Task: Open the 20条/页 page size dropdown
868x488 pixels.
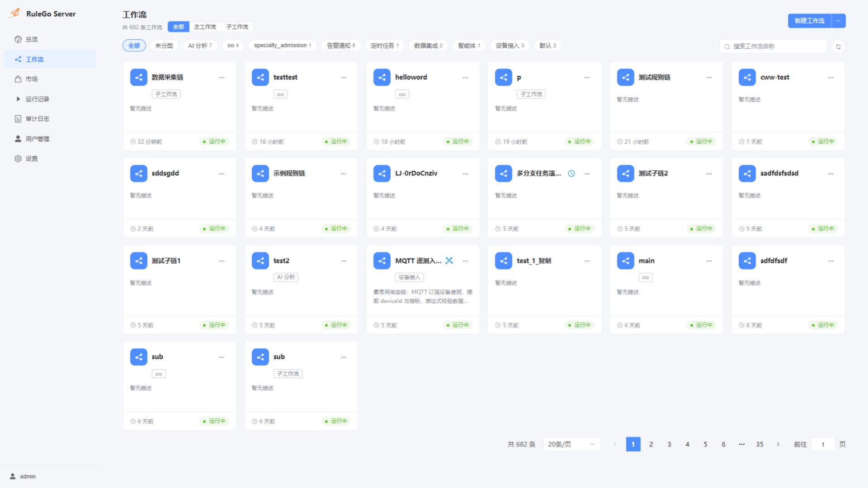Action: [571, 445]
